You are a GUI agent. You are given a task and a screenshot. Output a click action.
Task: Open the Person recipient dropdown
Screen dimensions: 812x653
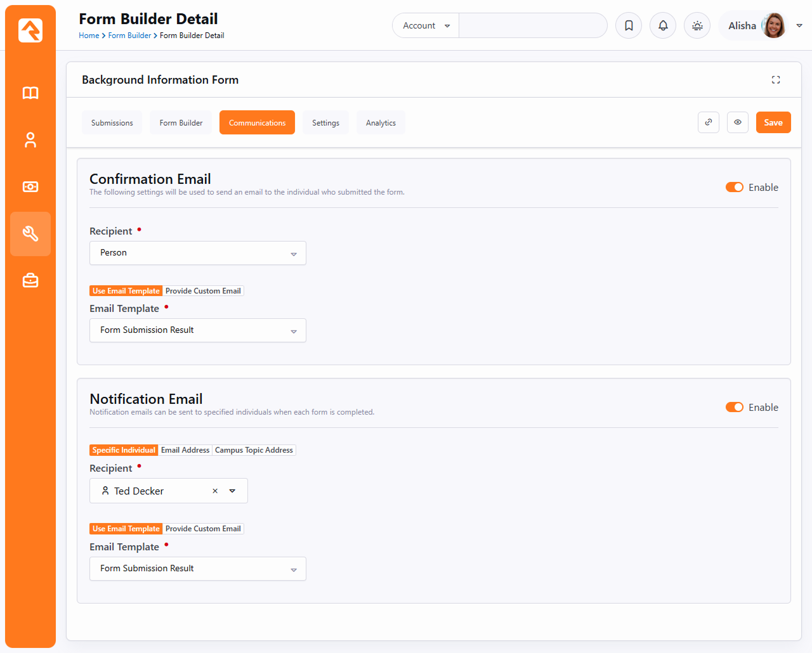click(198, 253)
